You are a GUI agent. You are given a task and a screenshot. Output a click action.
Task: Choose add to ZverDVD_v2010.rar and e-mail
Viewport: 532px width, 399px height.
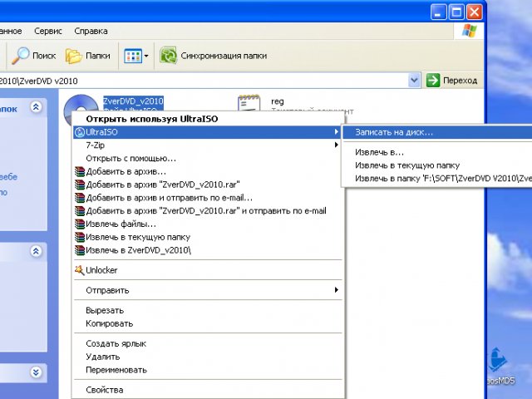click(x=208, y=211)
